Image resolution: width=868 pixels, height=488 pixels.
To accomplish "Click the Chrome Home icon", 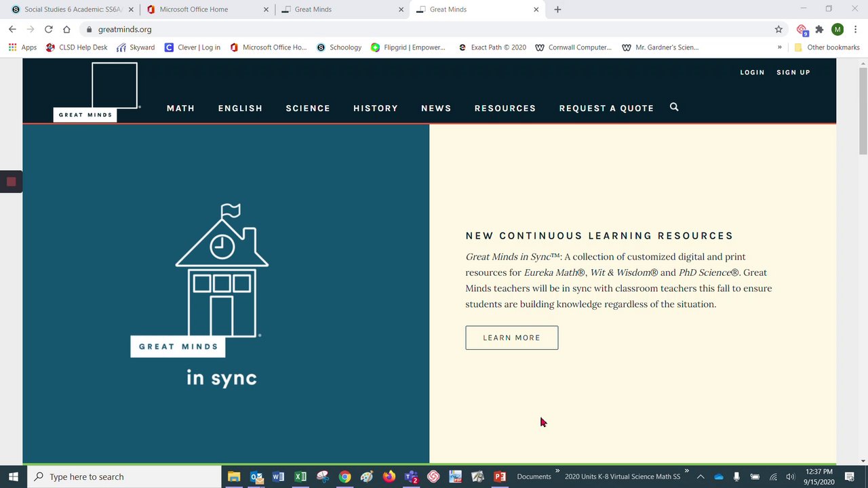I will coord(66,29).
